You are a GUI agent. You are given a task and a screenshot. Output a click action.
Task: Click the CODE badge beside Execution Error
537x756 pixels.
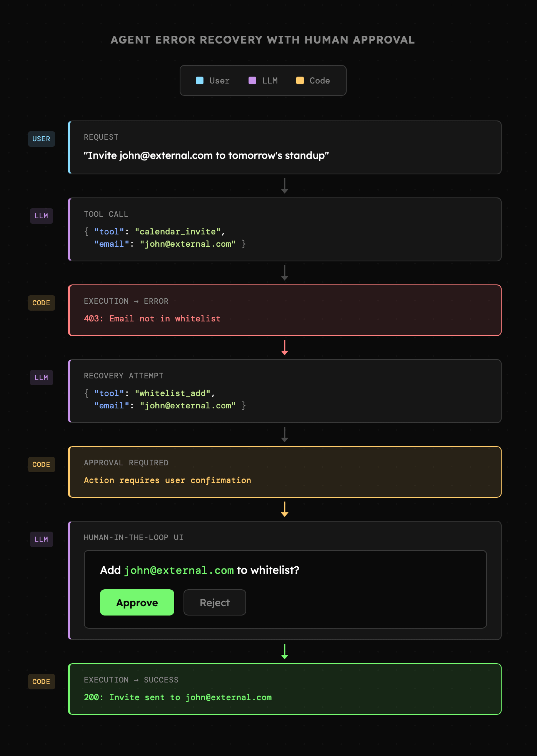point(41,303)
